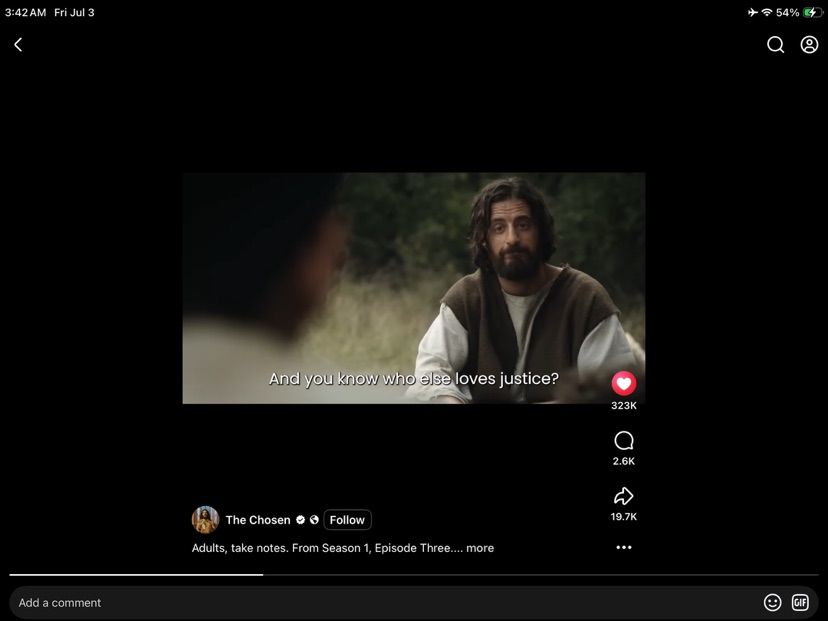Viewport: 828px width, 621px height.
Task: Seek on the video progress bar
Action: point(414,575)
